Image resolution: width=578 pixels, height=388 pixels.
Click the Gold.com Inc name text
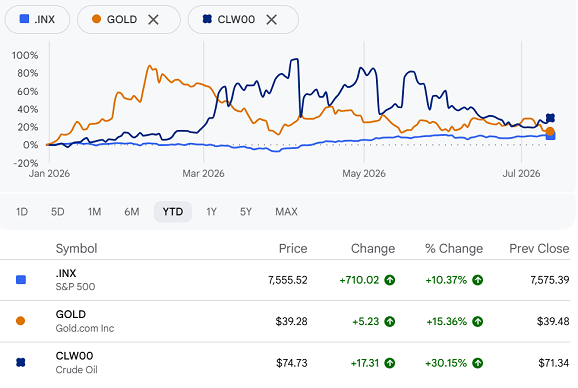[85, 328]
